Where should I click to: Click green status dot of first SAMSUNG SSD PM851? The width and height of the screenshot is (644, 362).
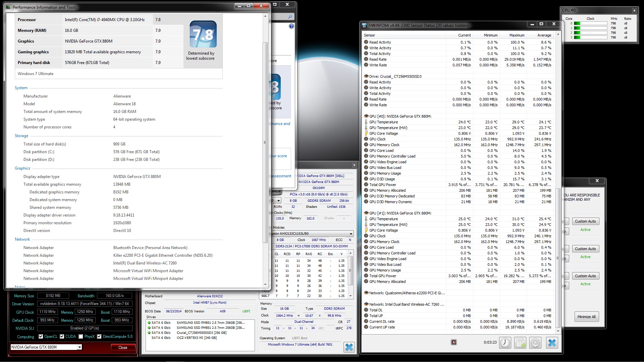coord(149,323)
